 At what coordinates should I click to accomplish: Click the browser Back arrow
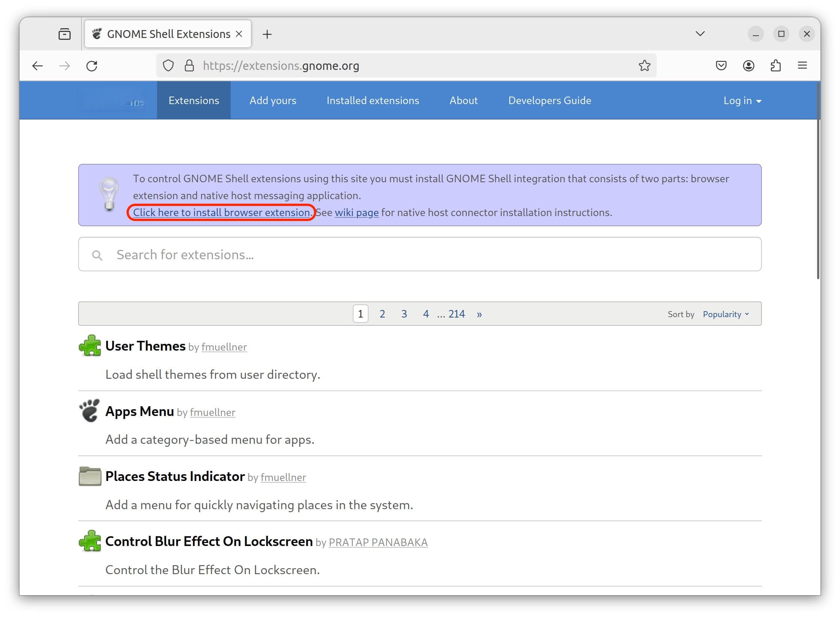point(38,66)
